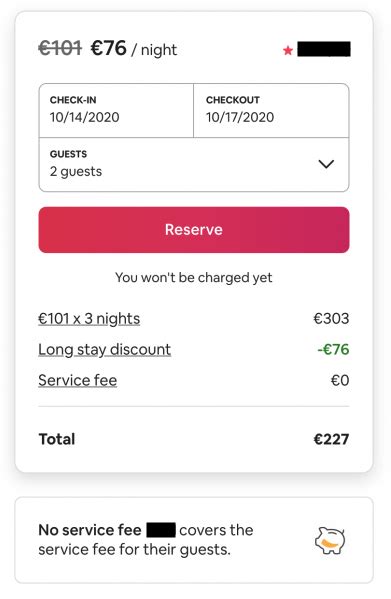Click the piggy bank icon
Screen dimensions: 391x599
[330, 540]
